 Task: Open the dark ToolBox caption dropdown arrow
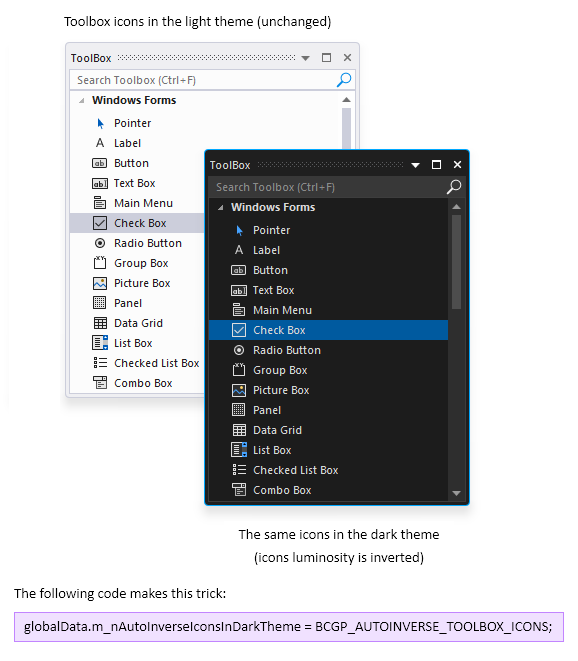pyautogui.click(x=415, y=165)
